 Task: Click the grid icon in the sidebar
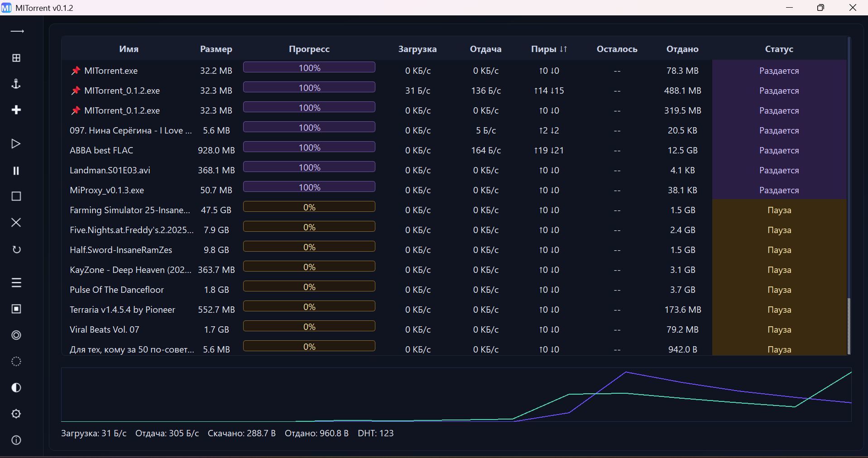16,58
